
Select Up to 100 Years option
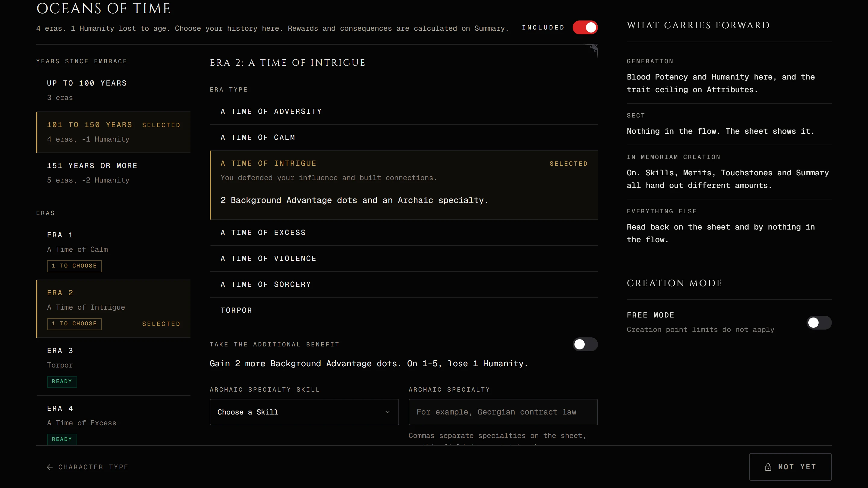coord(113,91)
